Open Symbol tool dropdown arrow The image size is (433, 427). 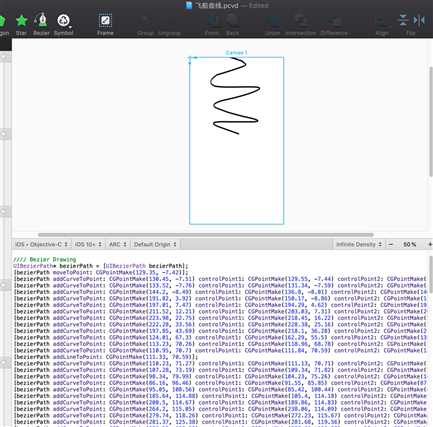[70, 27]
